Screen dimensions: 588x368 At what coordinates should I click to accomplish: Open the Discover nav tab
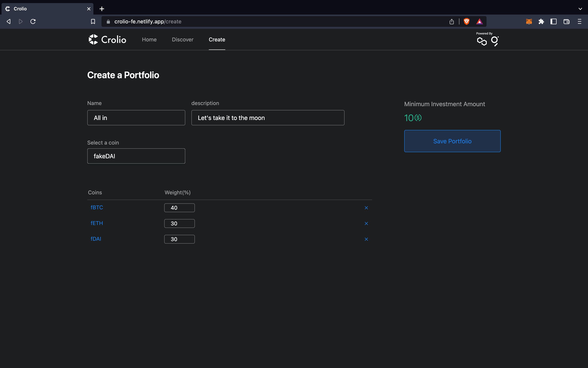pos(183,39)
